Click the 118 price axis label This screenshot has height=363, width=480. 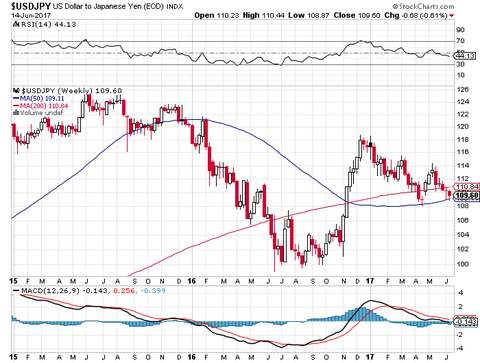[463, 140]
